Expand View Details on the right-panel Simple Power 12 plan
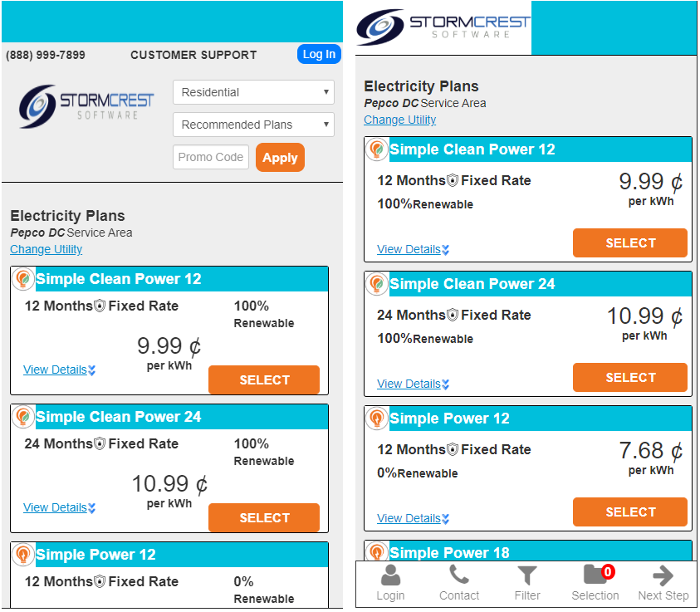This screenshot has height=612, width=700. (413, 518)
